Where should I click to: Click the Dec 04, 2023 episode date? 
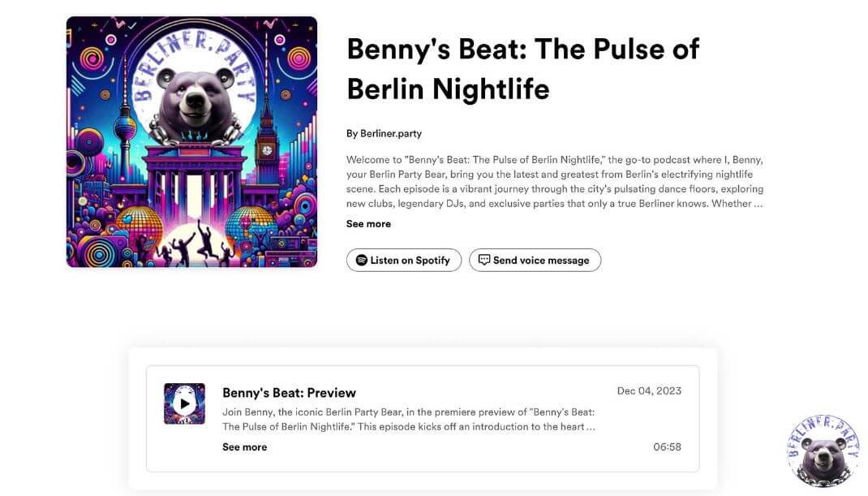[650, 390]
